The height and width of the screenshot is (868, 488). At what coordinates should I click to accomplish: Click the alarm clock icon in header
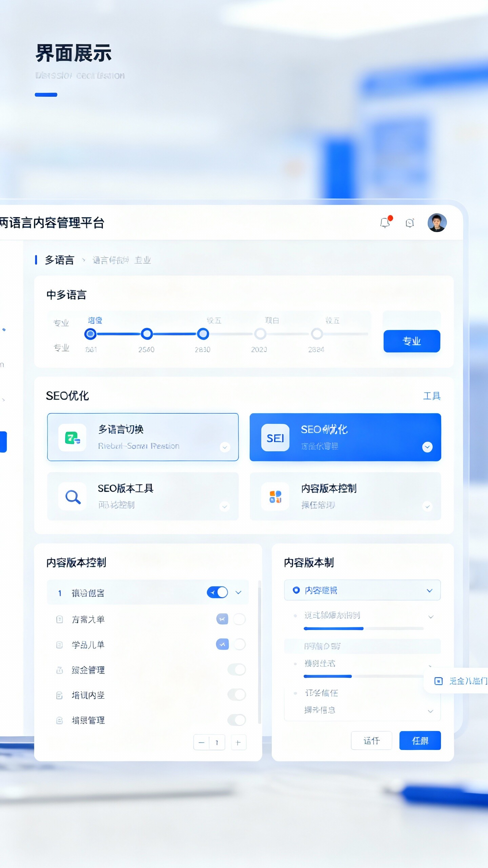point(410,223)
